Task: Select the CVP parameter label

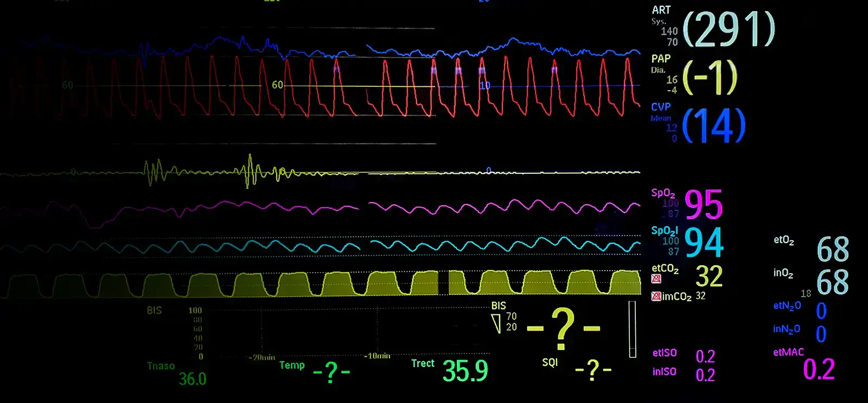Action: (x=661, y=107)
